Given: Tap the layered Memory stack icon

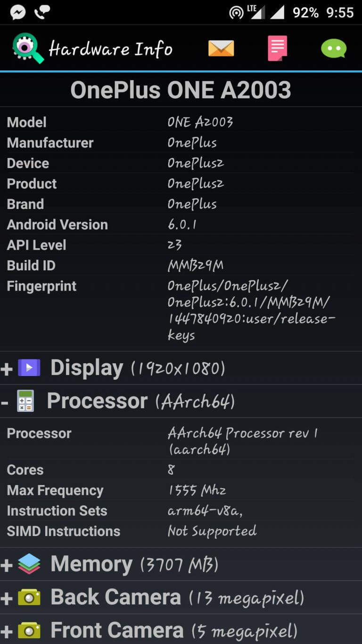Looking at the screenshot, I should (29, 564).
